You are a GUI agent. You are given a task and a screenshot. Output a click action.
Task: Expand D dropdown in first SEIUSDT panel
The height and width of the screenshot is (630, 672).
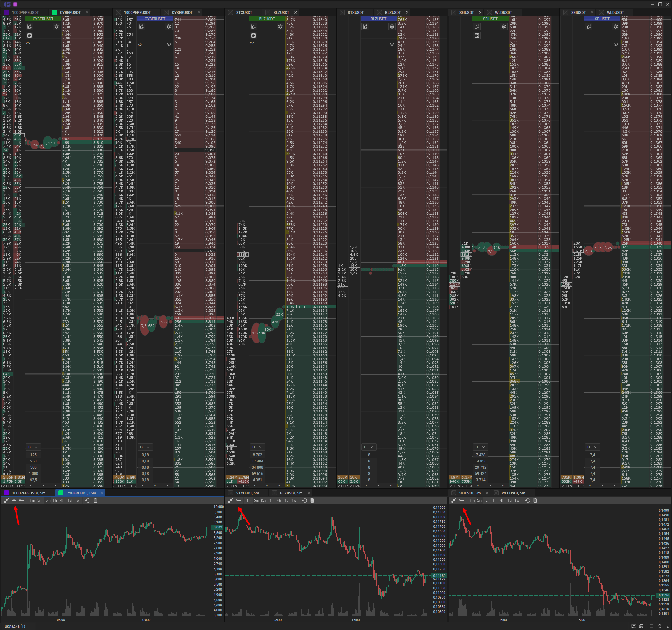pos(480,447)
